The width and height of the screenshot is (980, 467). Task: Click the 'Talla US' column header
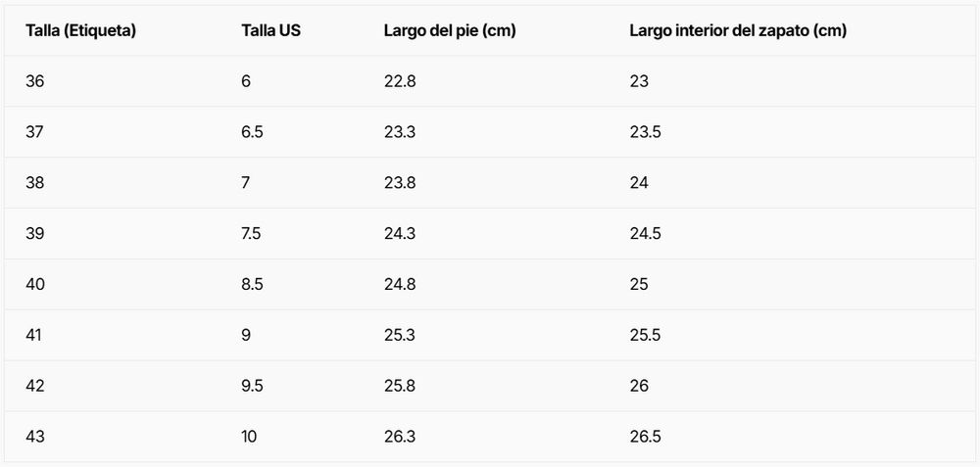pos(270,30)
